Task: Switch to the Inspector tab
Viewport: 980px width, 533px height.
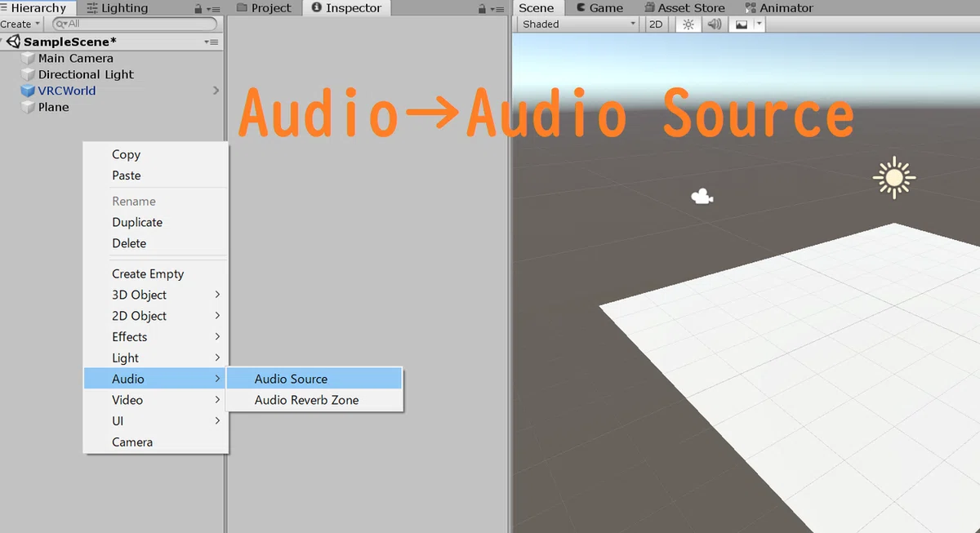Action: (x=347, y=8)
